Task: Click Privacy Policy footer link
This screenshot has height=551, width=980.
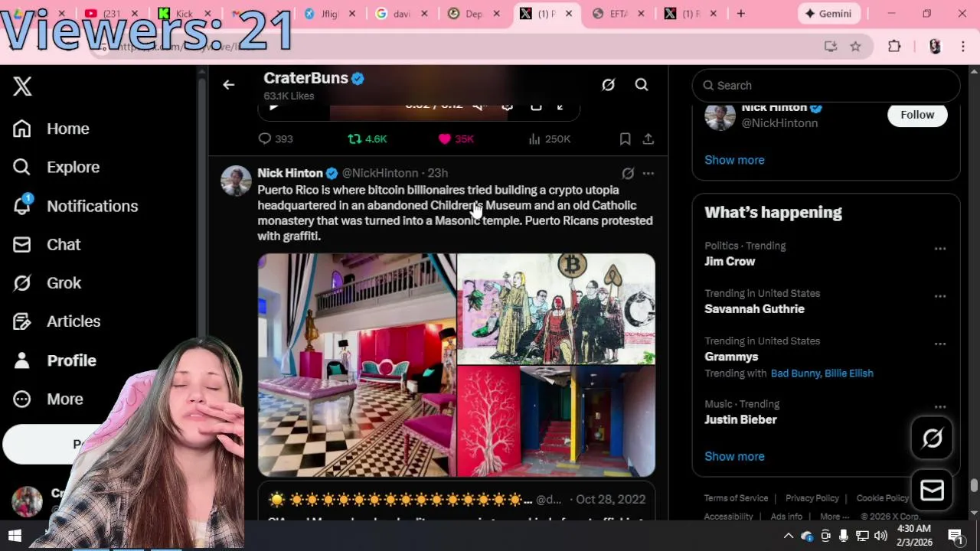Action: [x=812, y=498]
